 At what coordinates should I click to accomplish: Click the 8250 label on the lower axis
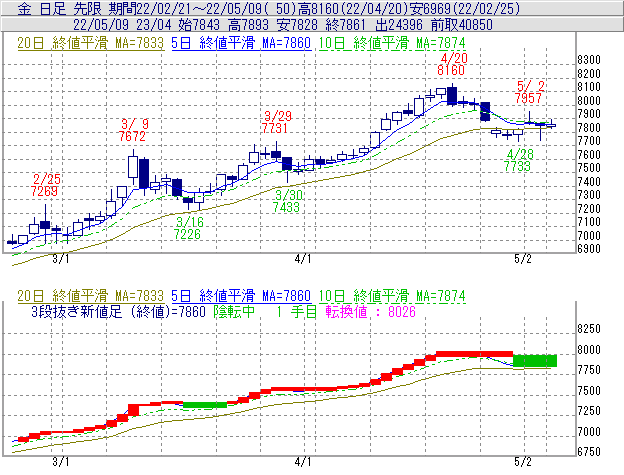click(x=589, y=329)
